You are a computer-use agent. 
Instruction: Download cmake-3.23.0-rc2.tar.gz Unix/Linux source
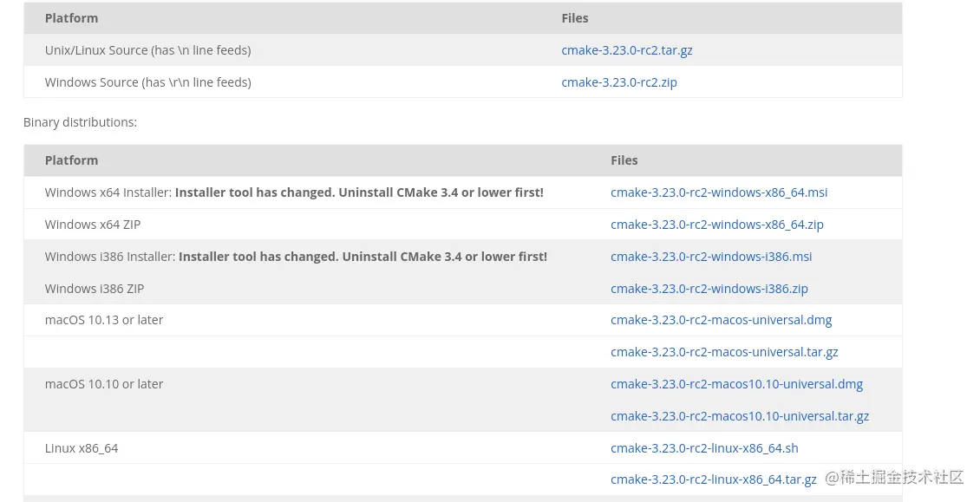626,49
